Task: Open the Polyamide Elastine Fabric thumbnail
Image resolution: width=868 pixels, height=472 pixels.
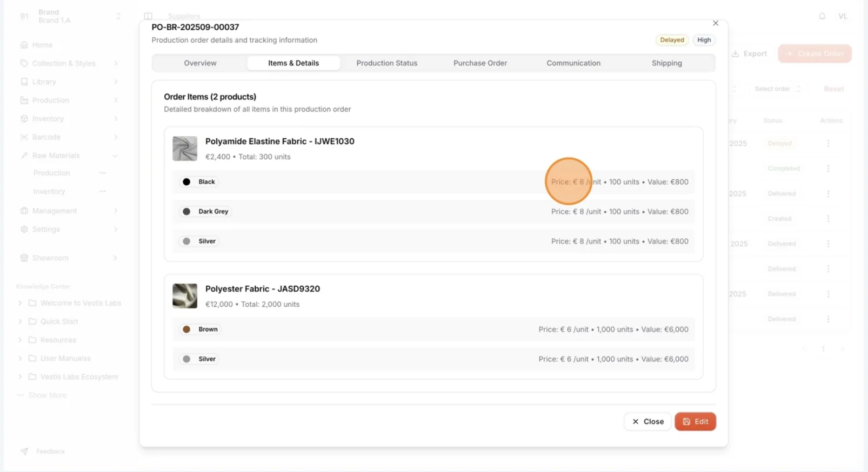Action: click(x=185, y=149)
